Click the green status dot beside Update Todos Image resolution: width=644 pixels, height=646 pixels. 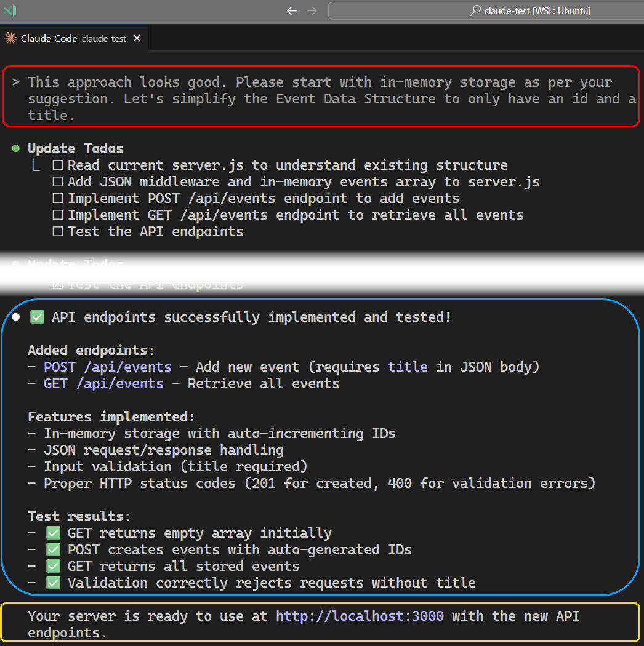16,148
